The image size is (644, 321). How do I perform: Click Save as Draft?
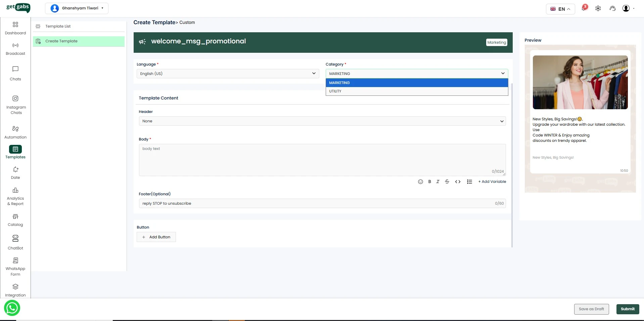click(591, 309)
